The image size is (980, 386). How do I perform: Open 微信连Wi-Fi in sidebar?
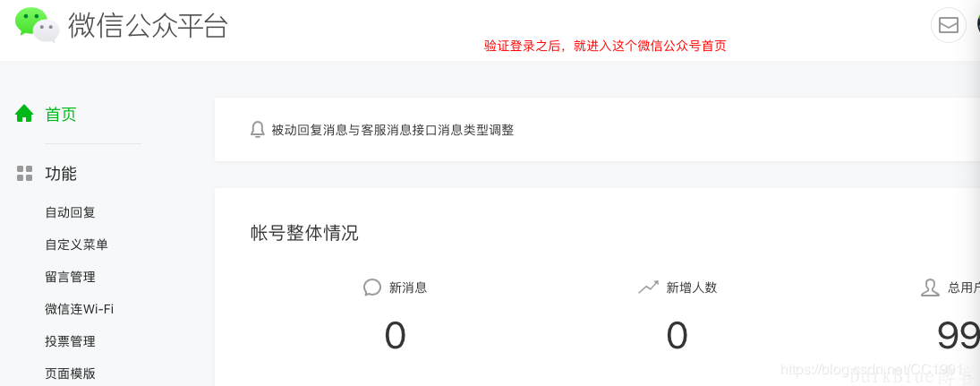pyautogui.click(x=80, y=309)
